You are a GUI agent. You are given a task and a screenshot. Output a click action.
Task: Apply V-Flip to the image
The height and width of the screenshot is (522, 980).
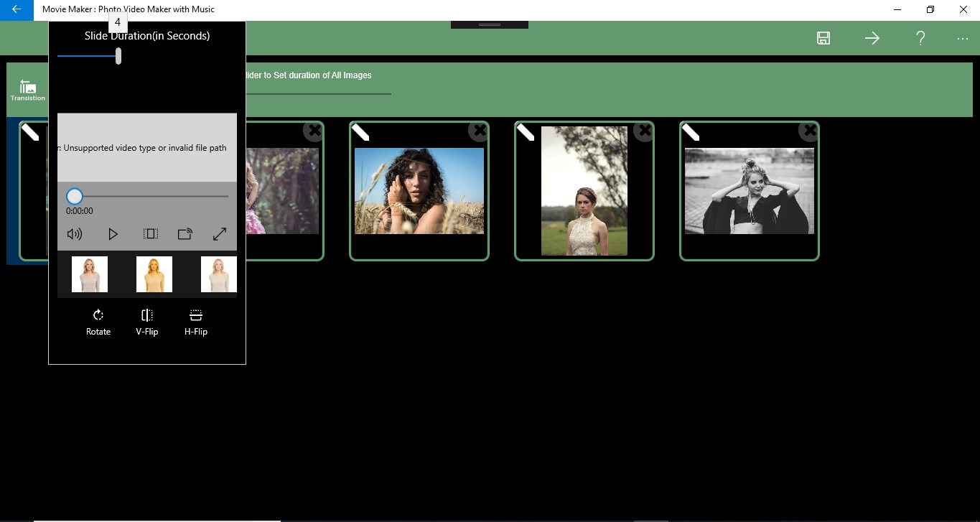coord(146,322)
